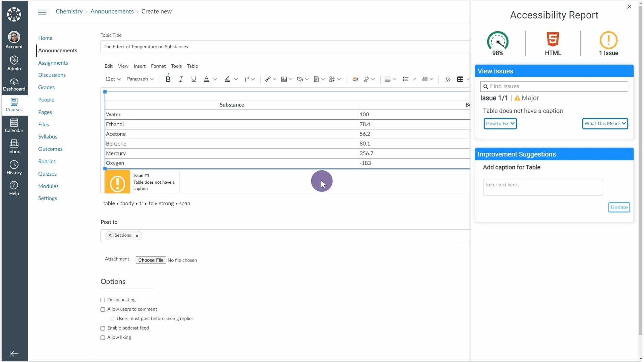Click the Update button for the caption
644x362 pixels.
point(619,207)
